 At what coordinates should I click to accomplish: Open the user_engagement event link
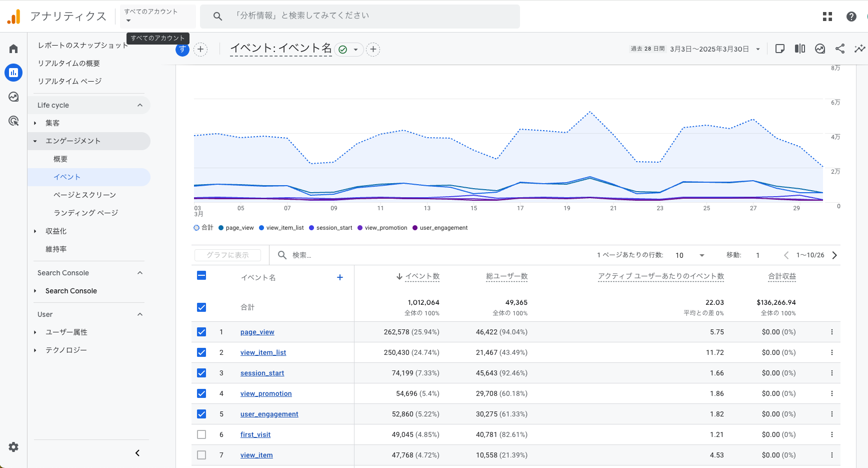pos(269,414)
